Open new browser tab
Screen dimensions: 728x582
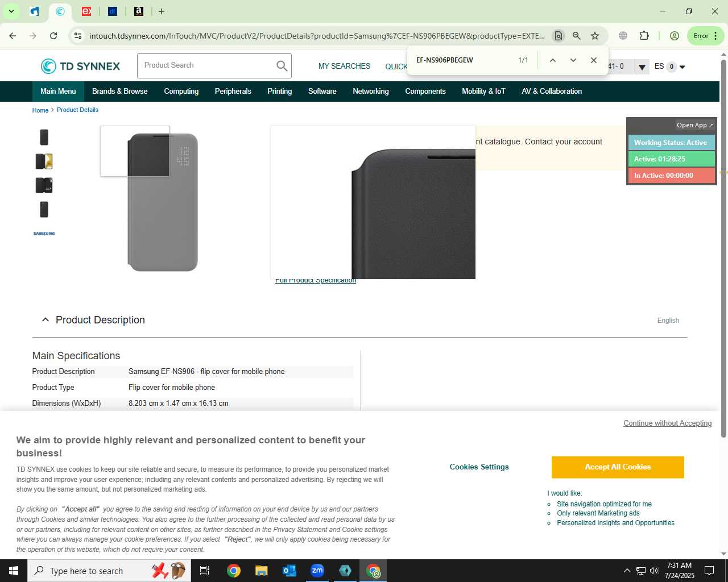pos(162,11)
